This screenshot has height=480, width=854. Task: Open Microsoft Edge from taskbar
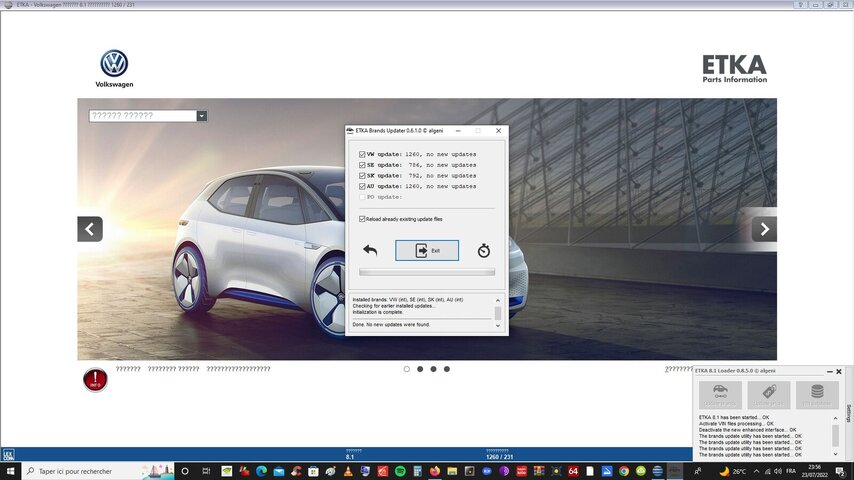click(261, 471)
